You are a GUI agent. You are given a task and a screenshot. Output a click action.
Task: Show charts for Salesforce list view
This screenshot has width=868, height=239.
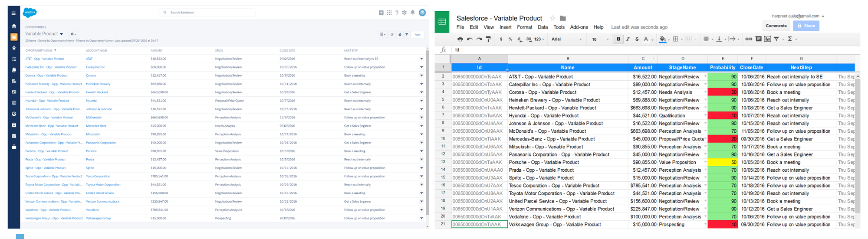coord(400,35)
